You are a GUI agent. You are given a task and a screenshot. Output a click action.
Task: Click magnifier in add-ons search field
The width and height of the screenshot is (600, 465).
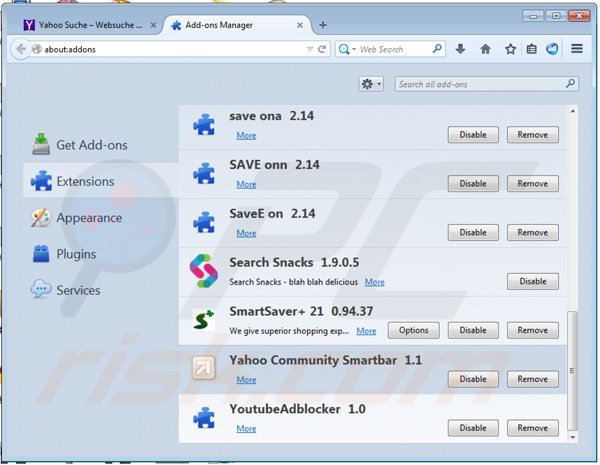(570, 83)
